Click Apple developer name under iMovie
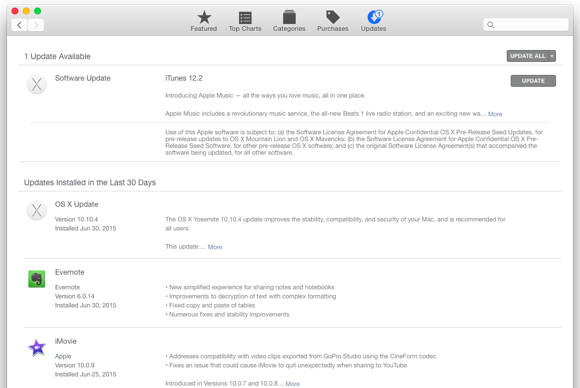This screenshot has height=388, width=580. (63, 356)
